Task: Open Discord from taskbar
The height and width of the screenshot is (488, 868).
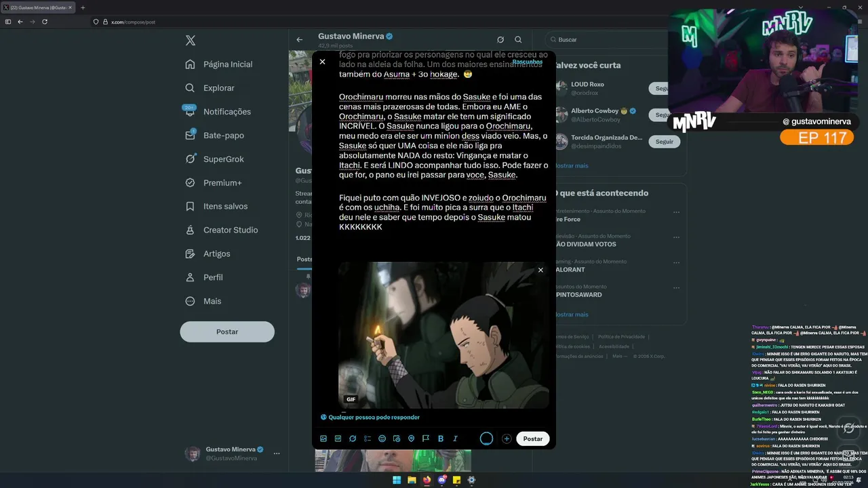Action: point(441,480)
